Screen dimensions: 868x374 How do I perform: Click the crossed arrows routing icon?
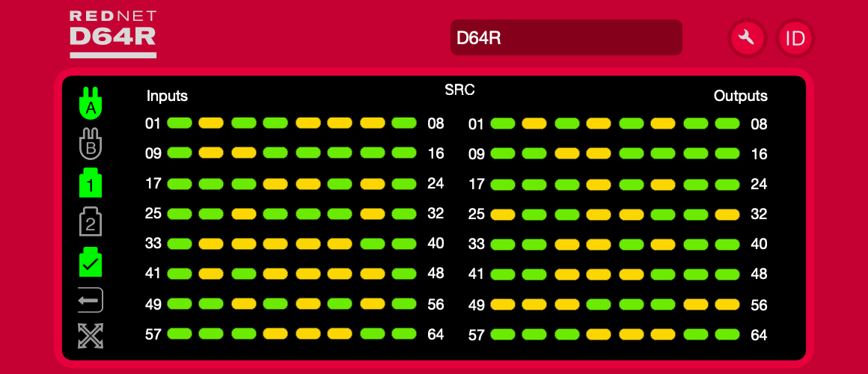[91, 337]
